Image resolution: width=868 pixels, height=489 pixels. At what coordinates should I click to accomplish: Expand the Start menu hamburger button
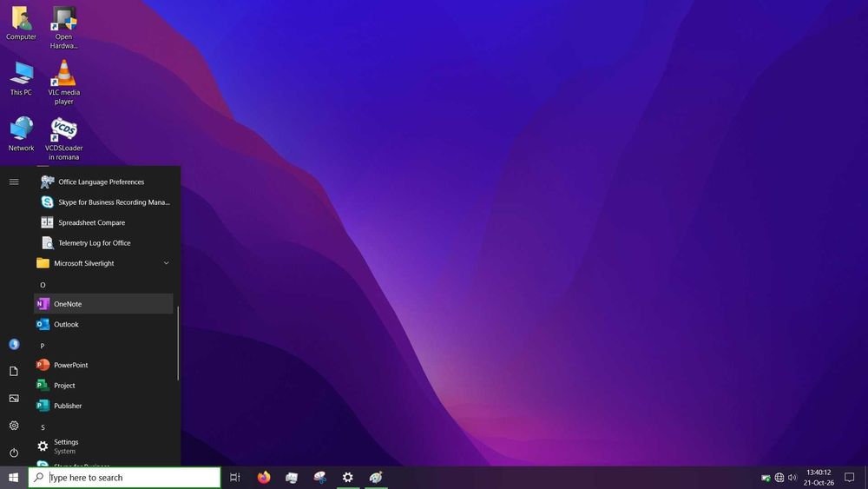14,182
